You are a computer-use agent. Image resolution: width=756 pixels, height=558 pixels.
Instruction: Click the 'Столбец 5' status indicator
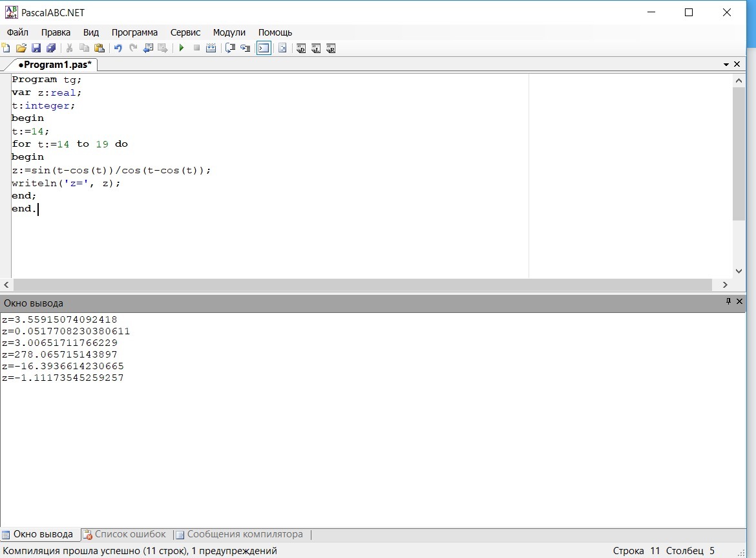coord(690,551)
